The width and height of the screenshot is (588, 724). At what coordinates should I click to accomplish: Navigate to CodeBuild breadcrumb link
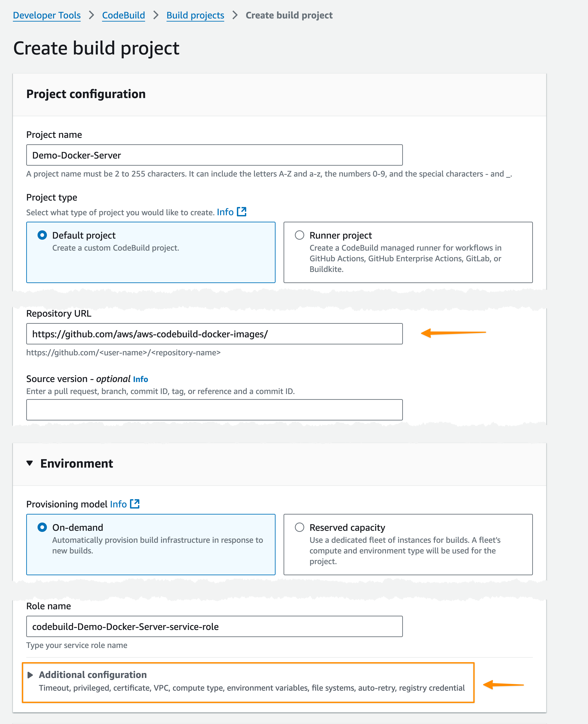[x=124, y=15]
